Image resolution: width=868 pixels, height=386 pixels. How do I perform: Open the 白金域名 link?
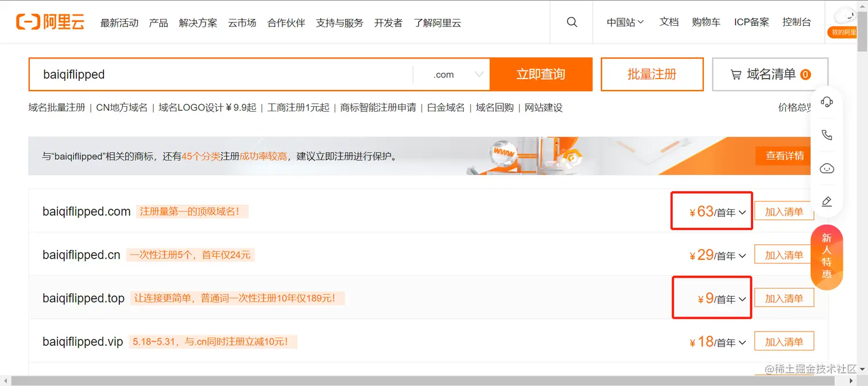(x=445, y=107)
